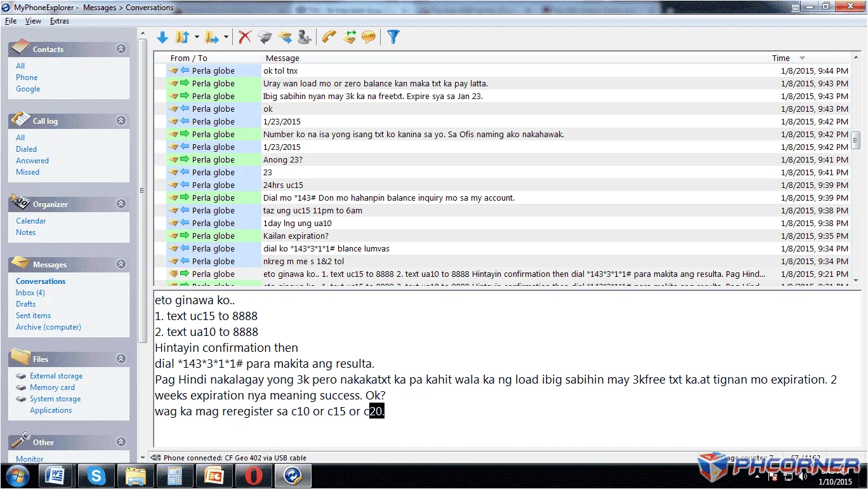Click the orange speech bubble chat icon
This screenshot has width=868, height=489.
(x=369, y=37)
